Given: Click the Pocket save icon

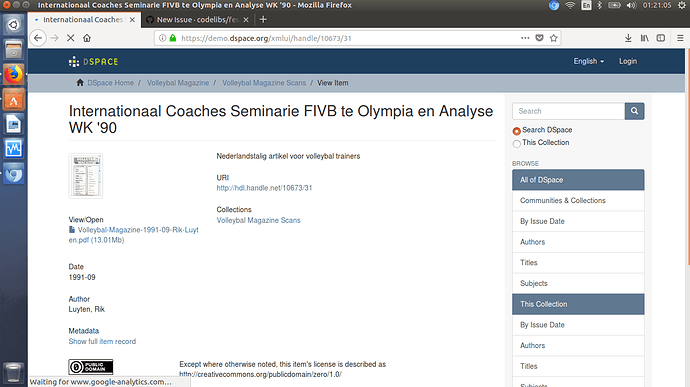Looking at the screenshot, I should [x=539, y=38].
